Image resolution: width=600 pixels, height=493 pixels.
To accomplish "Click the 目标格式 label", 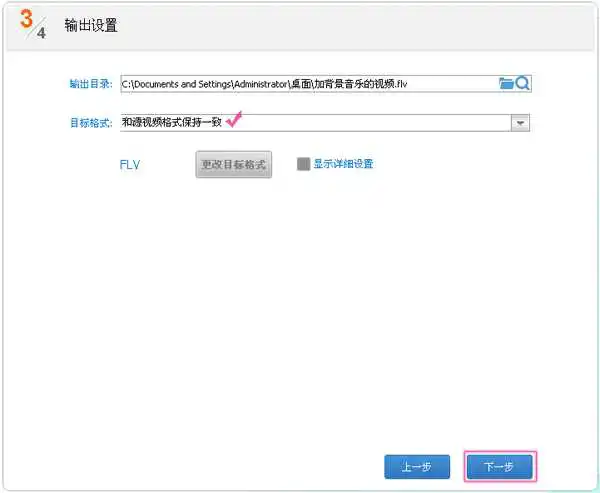I will coord(91,123).
